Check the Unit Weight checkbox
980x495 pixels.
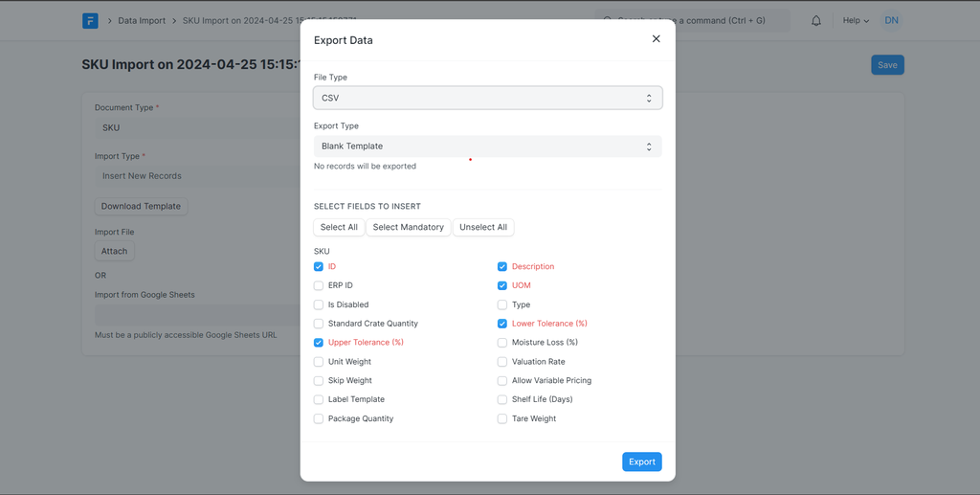click(319, 362)
